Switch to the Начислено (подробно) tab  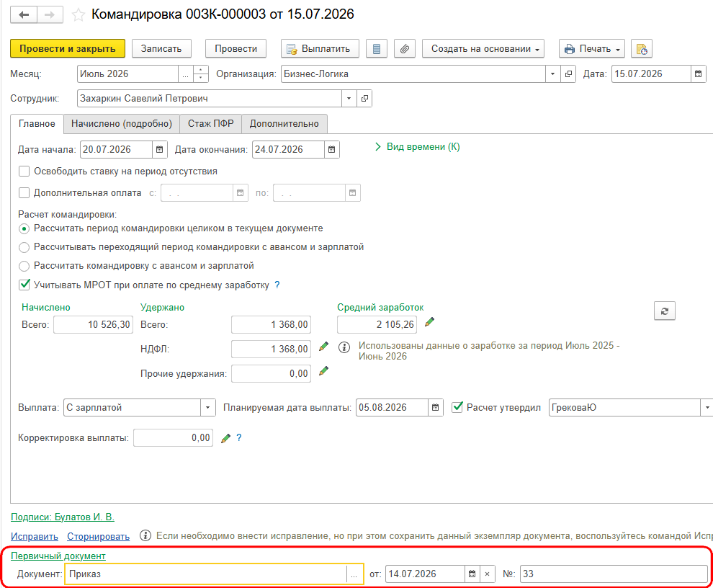pyautogui.click(x=122, y=124)
